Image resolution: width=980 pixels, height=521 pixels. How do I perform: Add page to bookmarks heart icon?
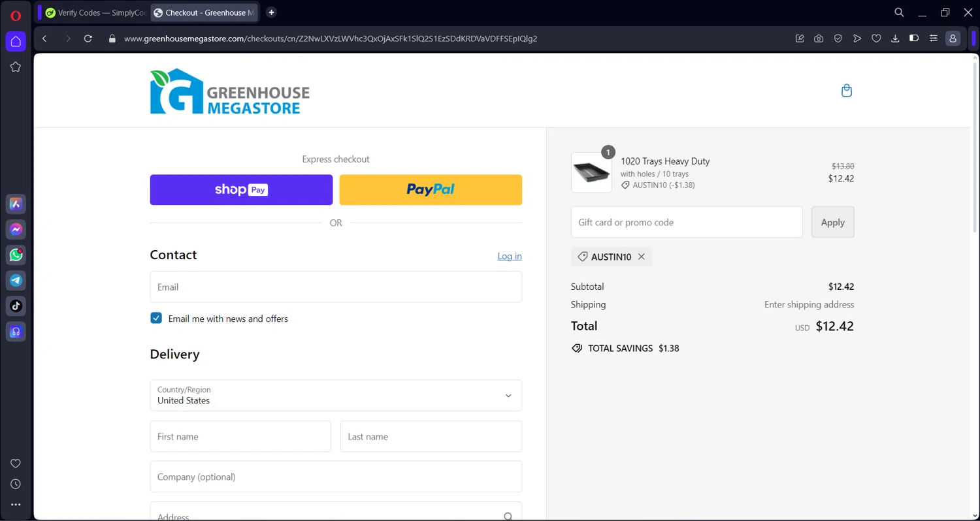[x=876, y=39]
